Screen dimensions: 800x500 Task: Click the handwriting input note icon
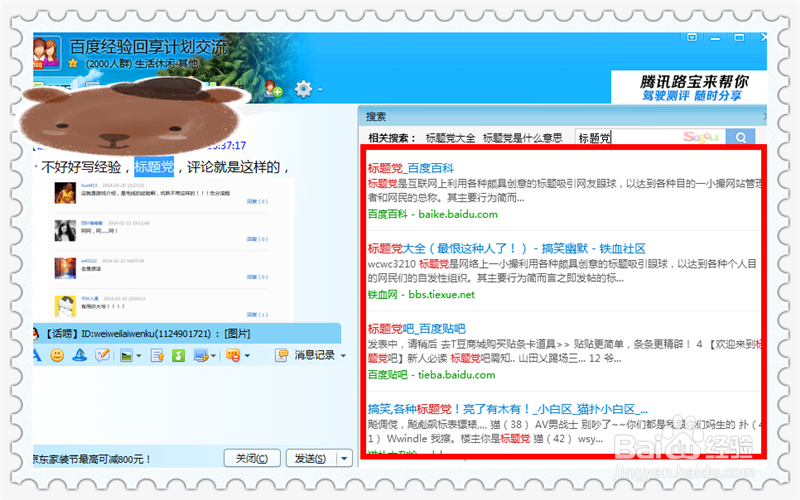103,355
